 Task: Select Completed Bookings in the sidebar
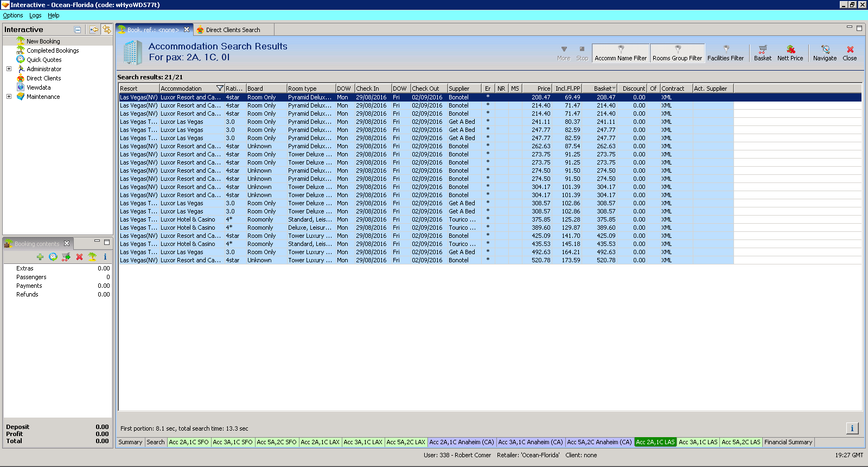pyautogui.click(x=53, y=51)
